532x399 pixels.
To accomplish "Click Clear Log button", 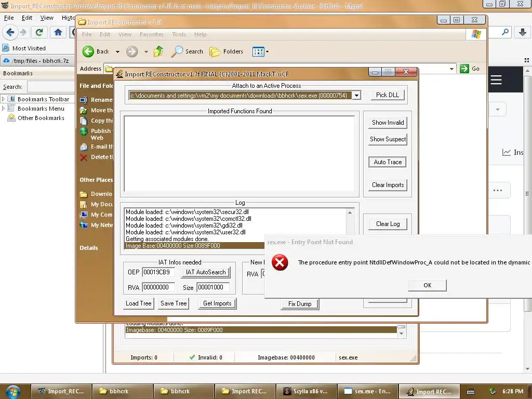I will pos(388,224).
